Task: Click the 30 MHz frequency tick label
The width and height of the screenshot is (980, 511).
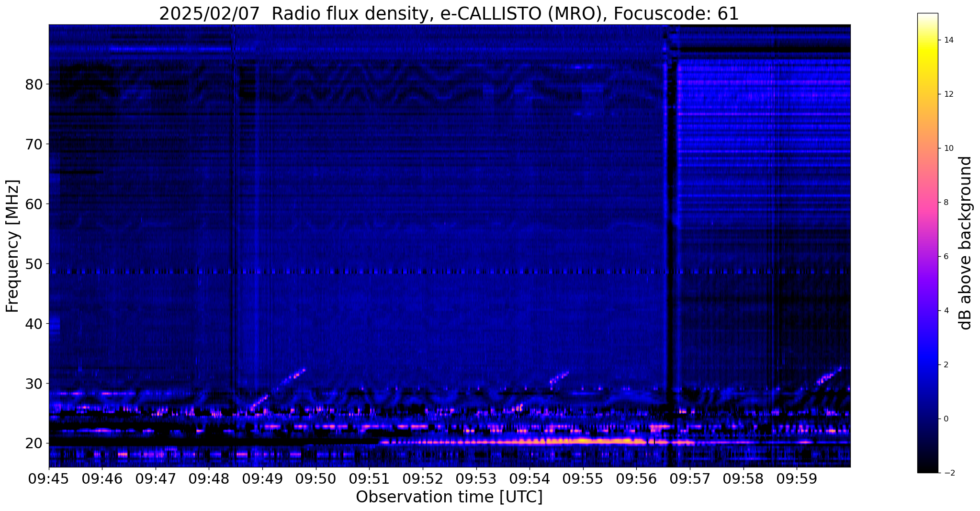Action: click(x=34, y=384)
